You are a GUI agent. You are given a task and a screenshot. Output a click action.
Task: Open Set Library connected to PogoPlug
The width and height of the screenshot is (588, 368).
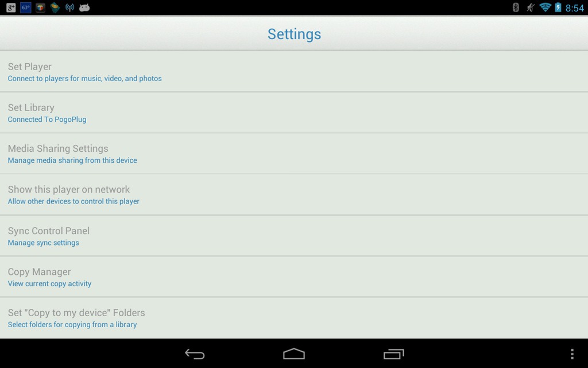[x=294, y=112]
